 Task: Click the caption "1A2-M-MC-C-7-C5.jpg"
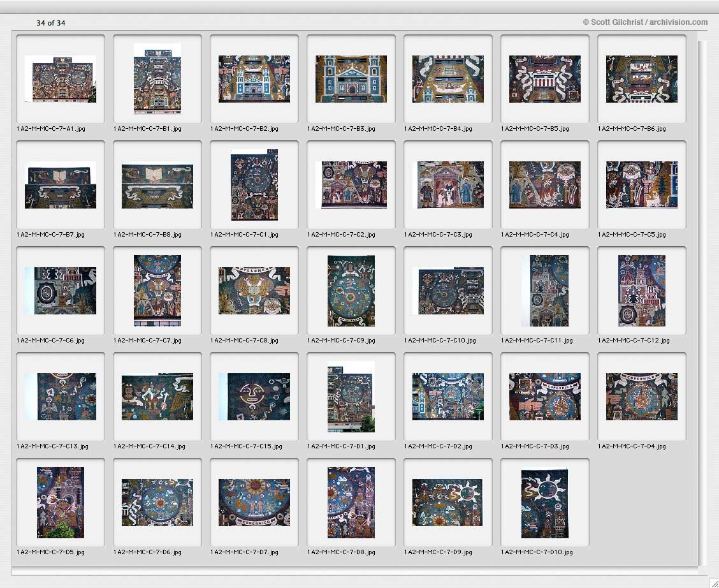pyautogui.click(x=632, y=235)
